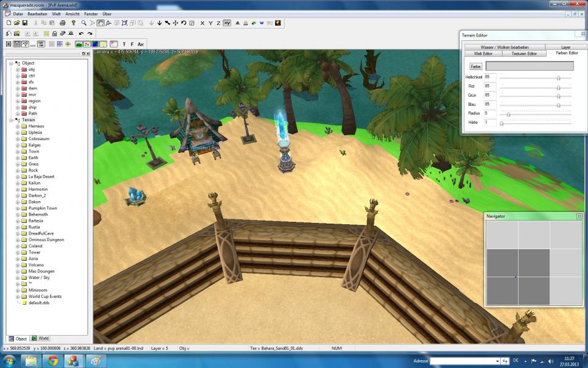The width and height of the screenshot is (588, 368).
Task: Expand the La Baja Desert folder
Action: click(x=18, y=177)
